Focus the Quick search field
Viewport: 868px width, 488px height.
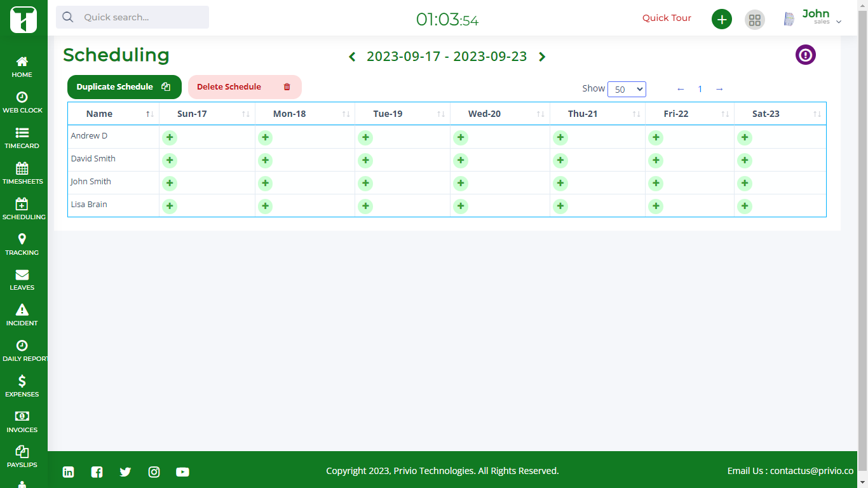pos(132,17)
